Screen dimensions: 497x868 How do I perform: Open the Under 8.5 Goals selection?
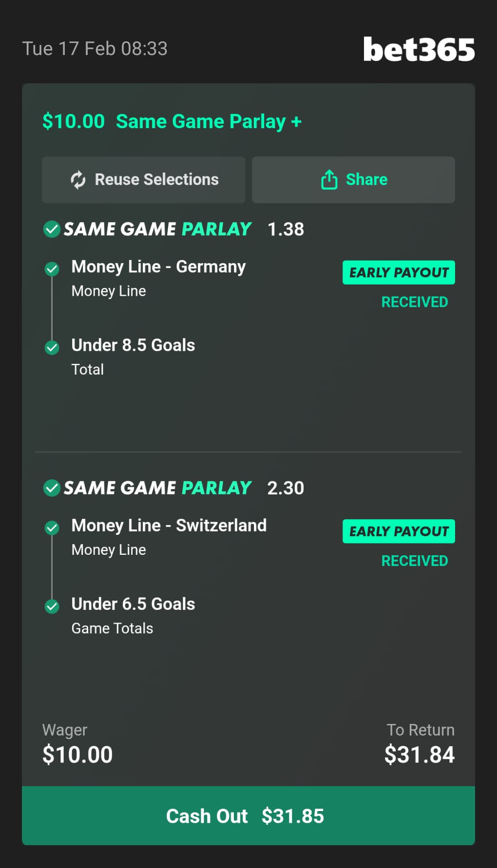(133, 345)
